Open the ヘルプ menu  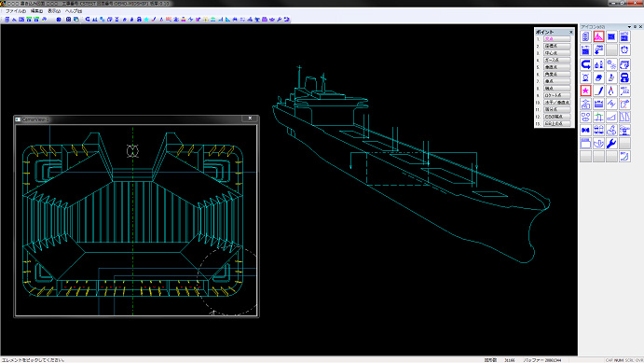point(74,11)
